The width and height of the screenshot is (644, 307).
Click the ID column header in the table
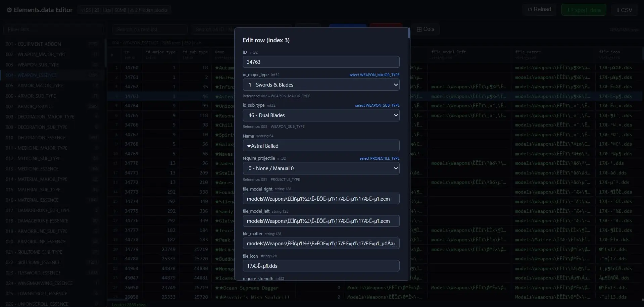132,55
